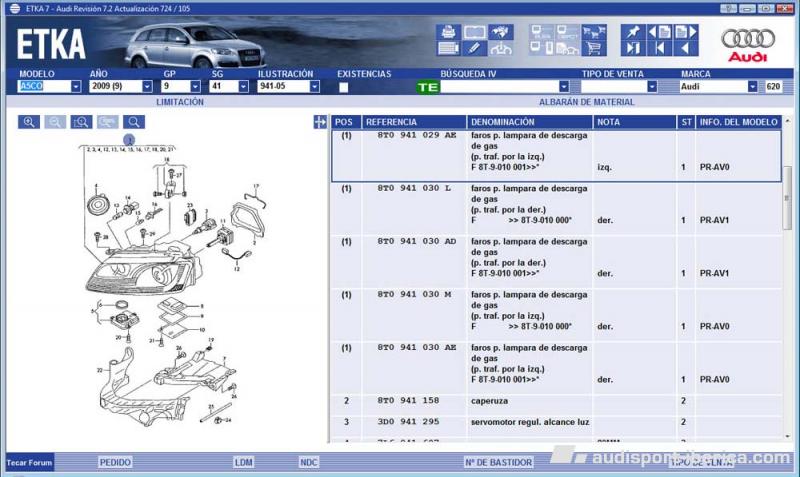Click PR-AV1 in the 030 L row
800x477 pixels.
pos(714,220)
